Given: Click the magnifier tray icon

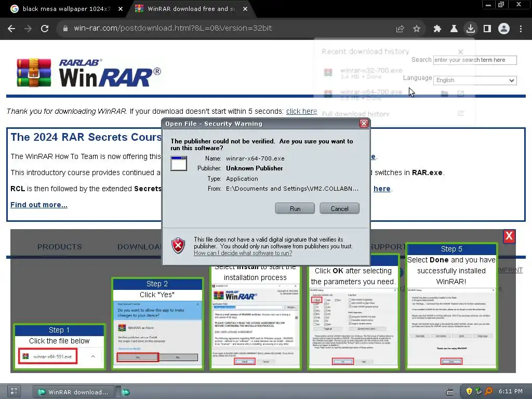Looking at the screenshot, I should click(488, 391).
